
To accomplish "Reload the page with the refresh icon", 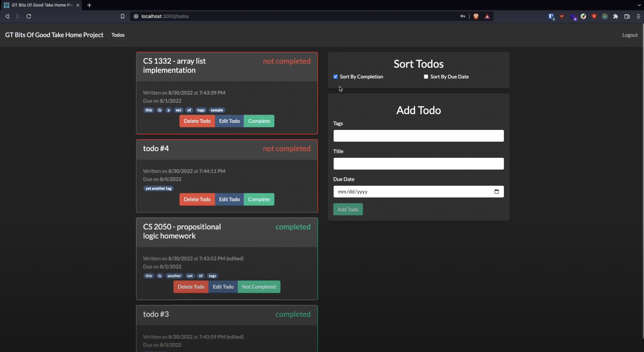I will tap(29, 16).
